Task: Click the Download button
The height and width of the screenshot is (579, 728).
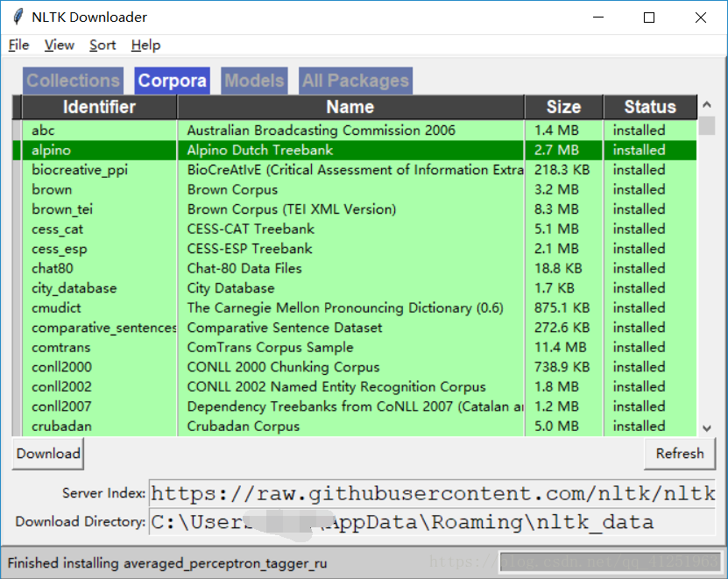Action: (x=48, y=454)
